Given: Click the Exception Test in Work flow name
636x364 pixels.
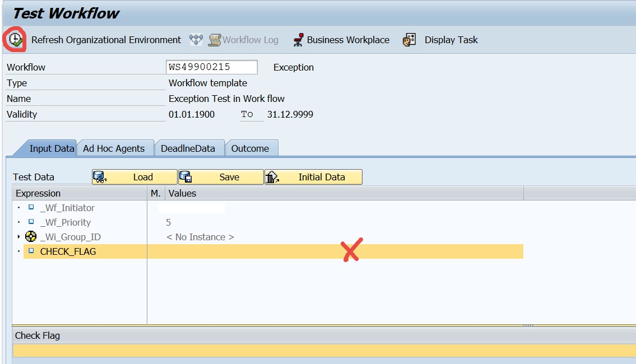Looking at the screenshot, I should coord(226,99).
